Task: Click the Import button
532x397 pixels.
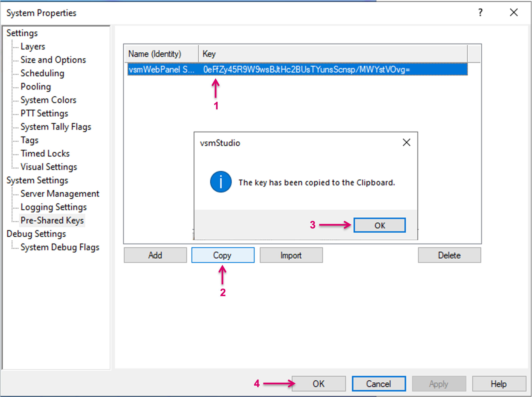Action: (x=291, y=255)
